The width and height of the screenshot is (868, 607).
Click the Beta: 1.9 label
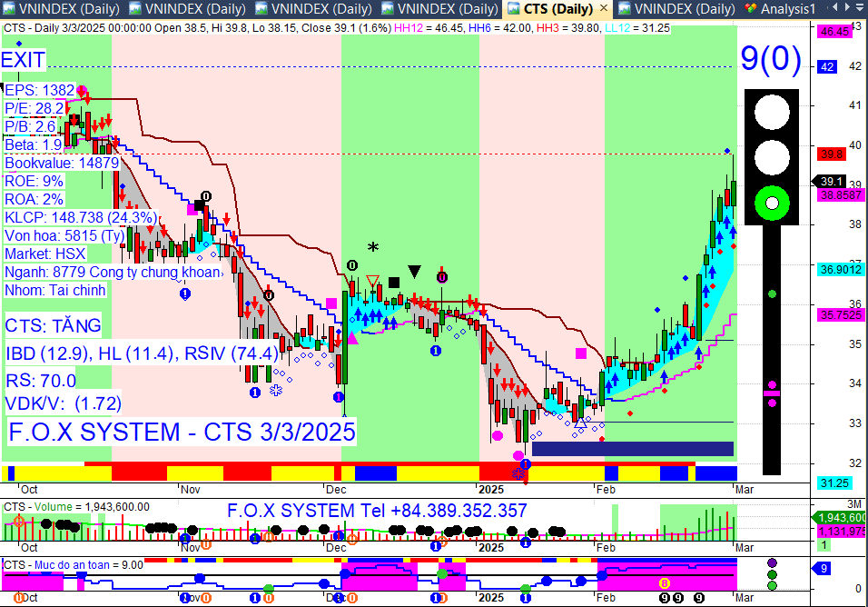34,145
